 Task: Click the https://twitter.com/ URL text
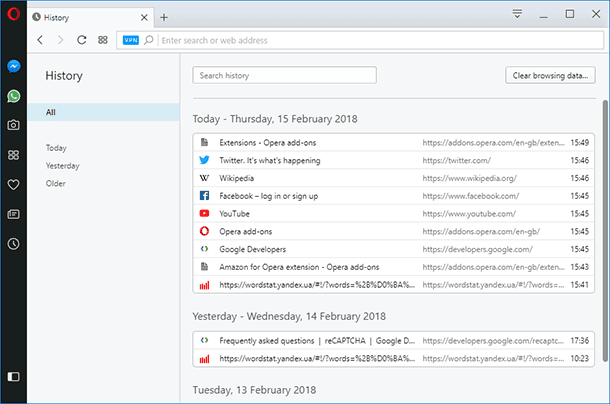457,160
